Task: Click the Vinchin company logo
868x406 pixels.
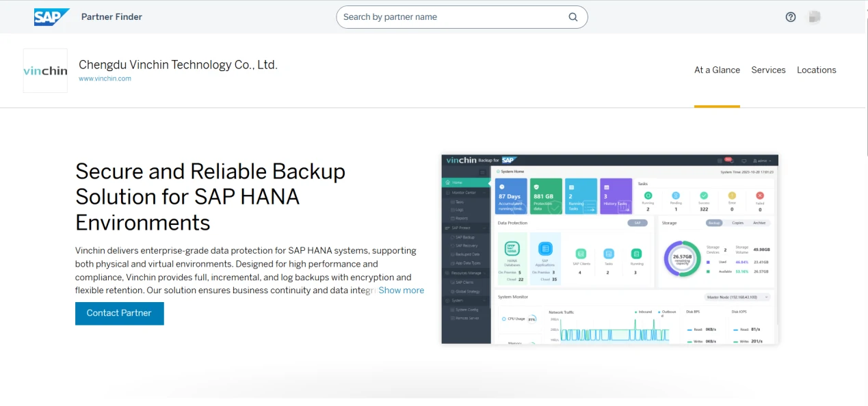Action: tap(45, 70)
